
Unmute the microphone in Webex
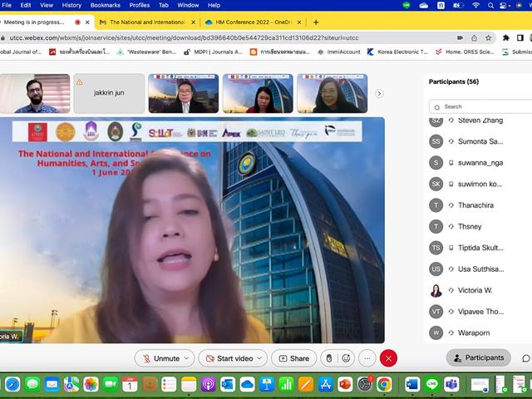coord(160,358)
